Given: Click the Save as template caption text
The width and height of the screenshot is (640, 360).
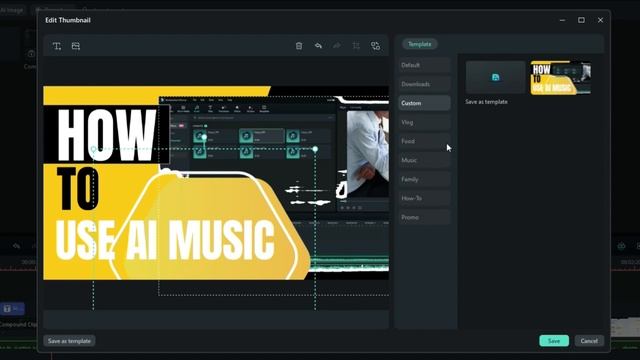Looking at the screenshot, I should pyautogui.click(x=487, y=102).
